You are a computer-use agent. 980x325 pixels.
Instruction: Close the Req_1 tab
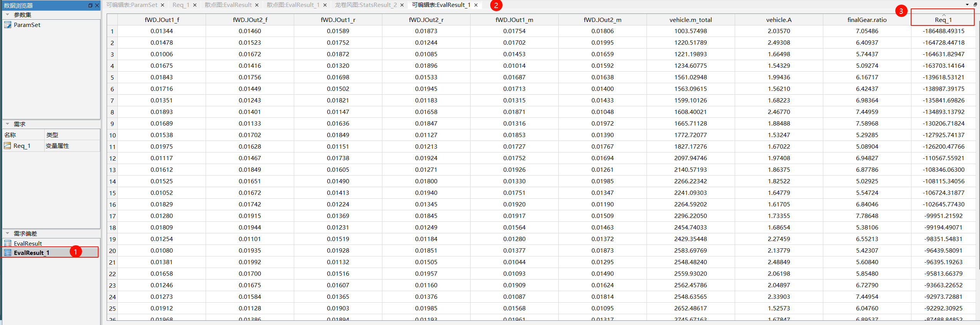195,5
